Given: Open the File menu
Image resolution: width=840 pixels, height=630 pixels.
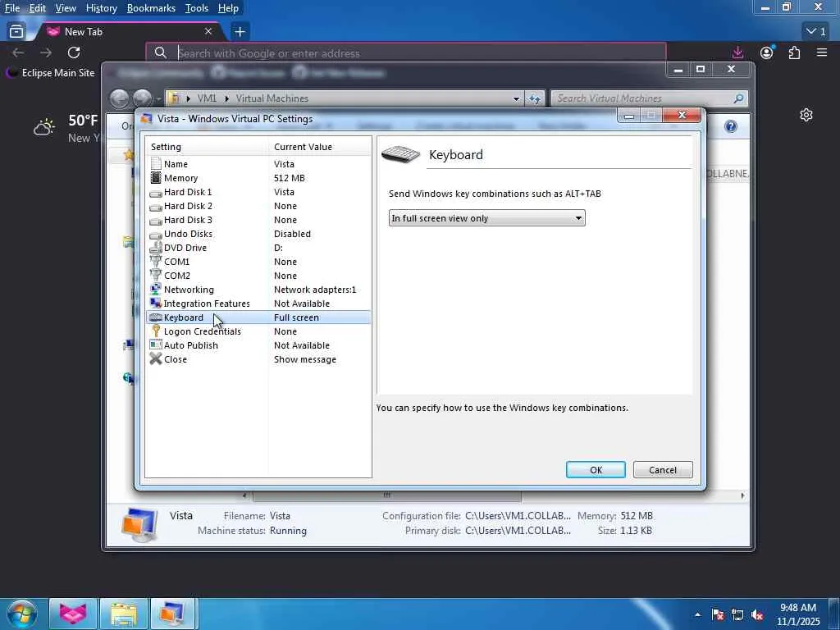Looking at the screenshot, I should (11, 8).
